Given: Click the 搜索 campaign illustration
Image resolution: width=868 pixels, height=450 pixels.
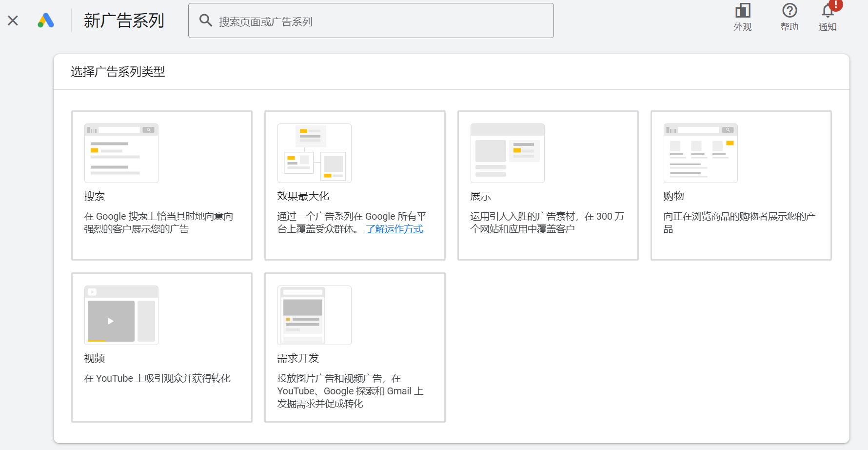Looking at the screenshot, I should (121, 153).
